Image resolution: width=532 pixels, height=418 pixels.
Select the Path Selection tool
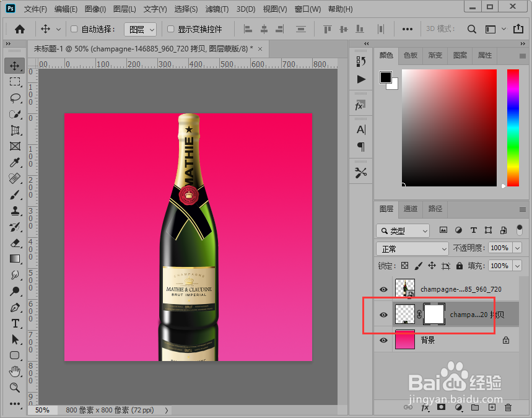click(x=15, y=339)
